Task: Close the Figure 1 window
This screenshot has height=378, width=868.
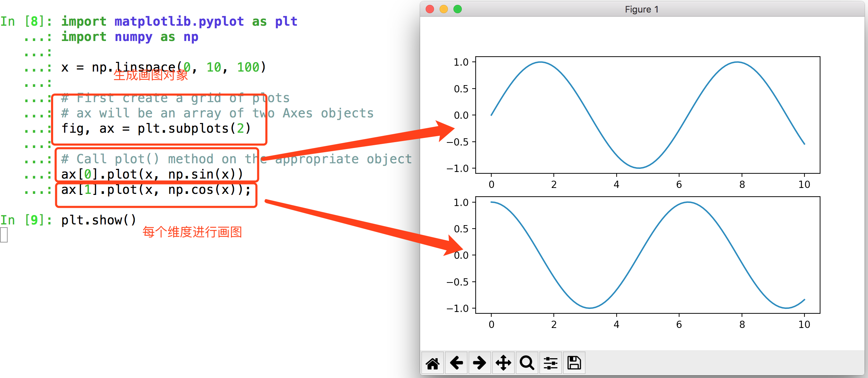Action: 430,9
